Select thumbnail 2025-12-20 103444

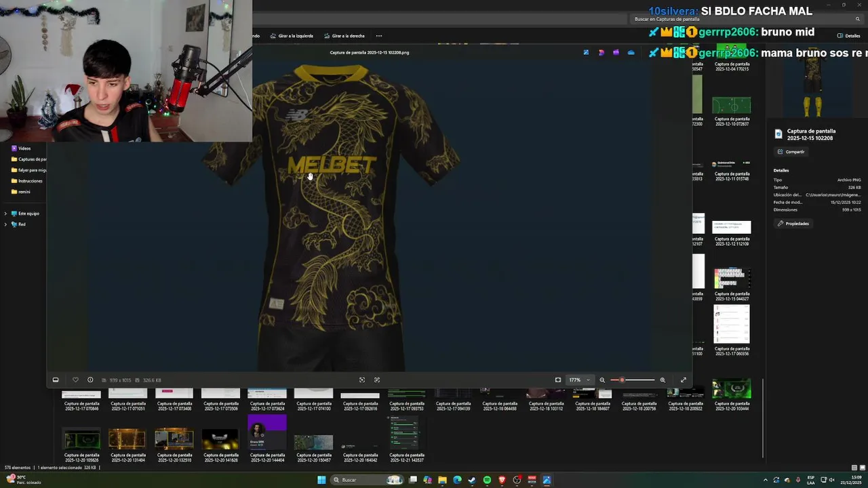[x=732, y=395]
